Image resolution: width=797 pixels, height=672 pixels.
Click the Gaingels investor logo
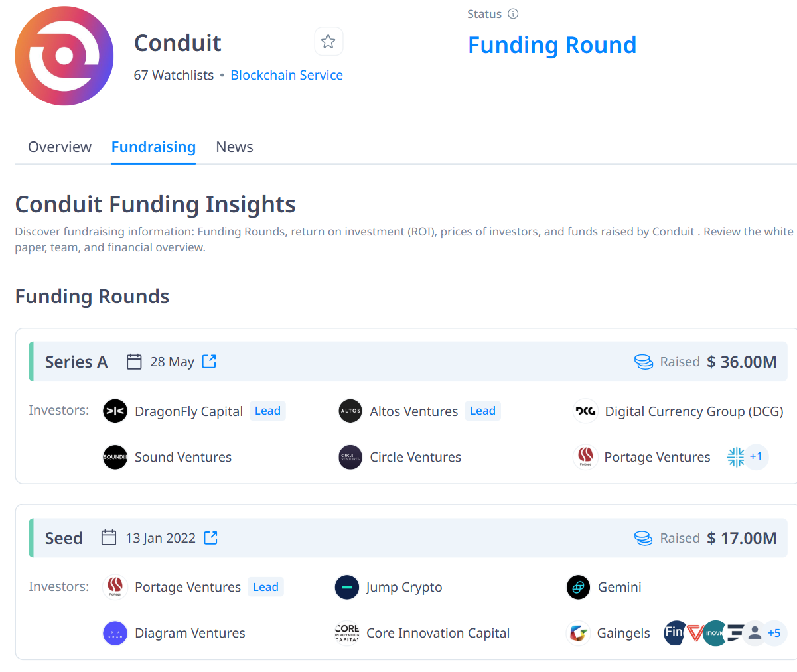click(x=578, y=634)
